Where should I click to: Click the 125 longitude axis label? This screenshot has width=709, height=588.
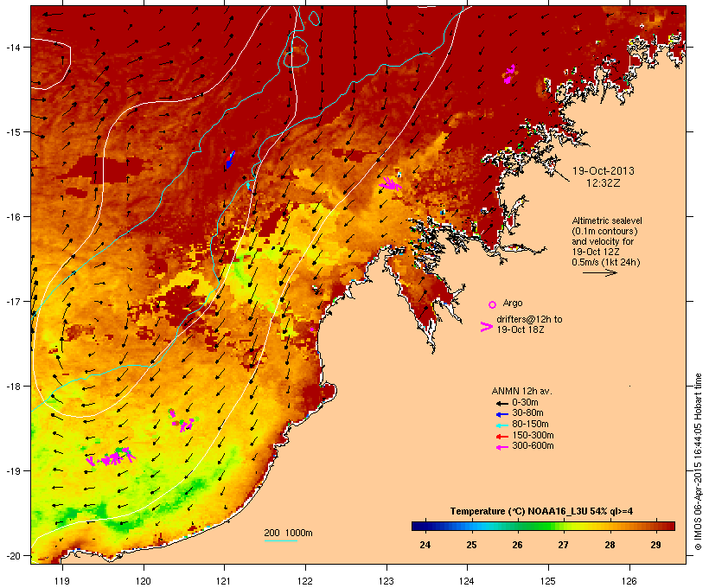coord(548,581)
